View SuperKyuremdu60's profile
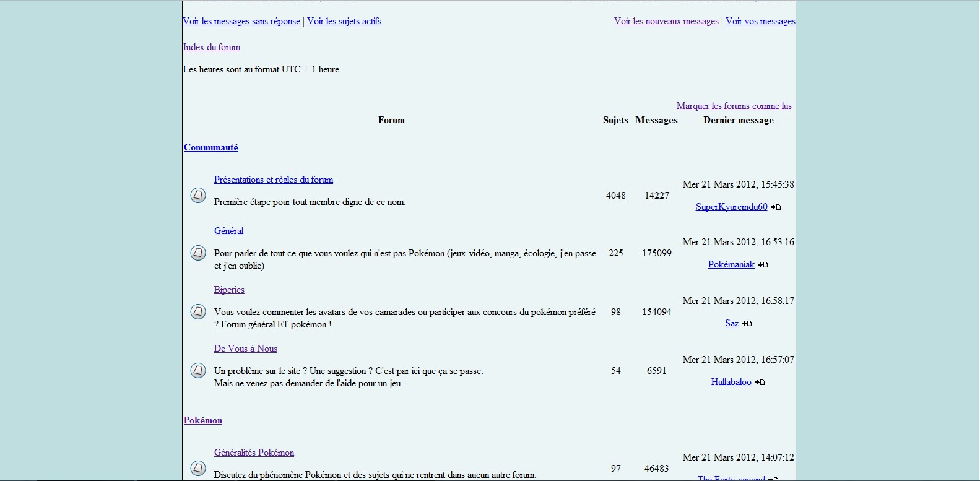This screenshot has width=980, height=481. click(x=731, y=207)
